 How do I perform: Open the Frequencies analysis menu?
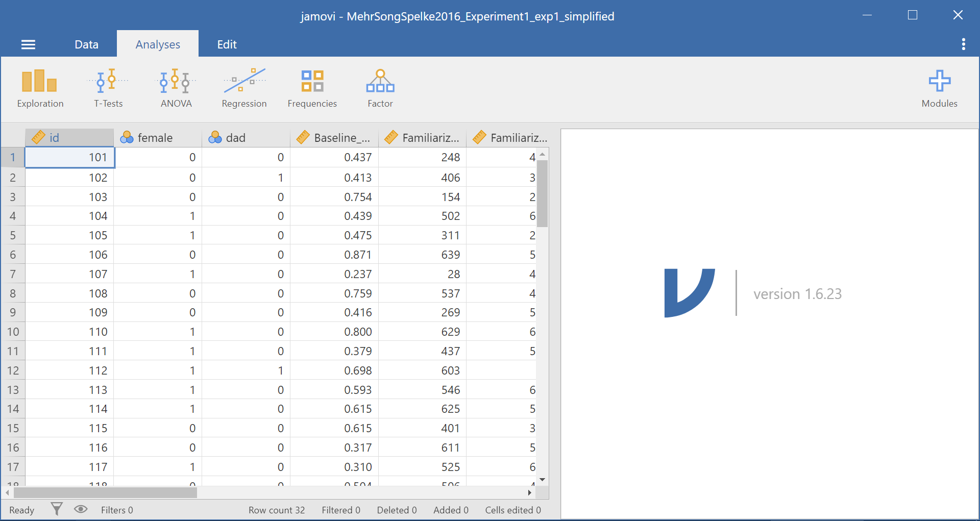click(x=312, y=89)
